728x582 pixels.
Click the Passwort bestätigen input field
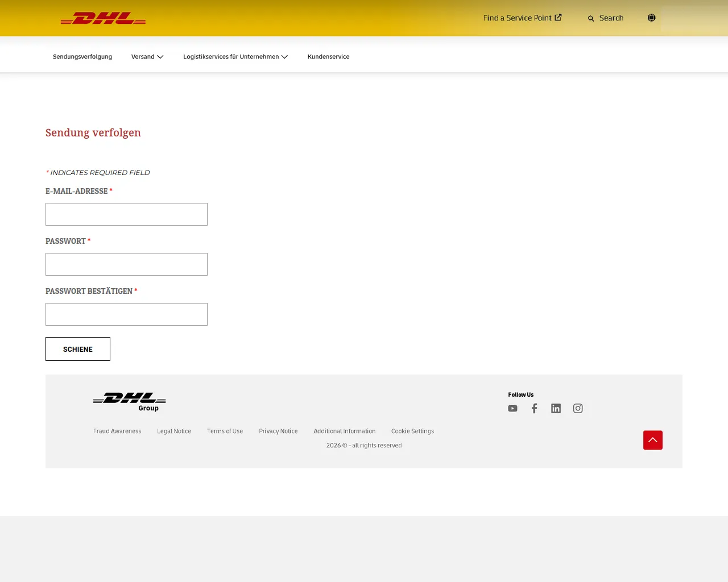pyautogui.click(x=126, y=314)
